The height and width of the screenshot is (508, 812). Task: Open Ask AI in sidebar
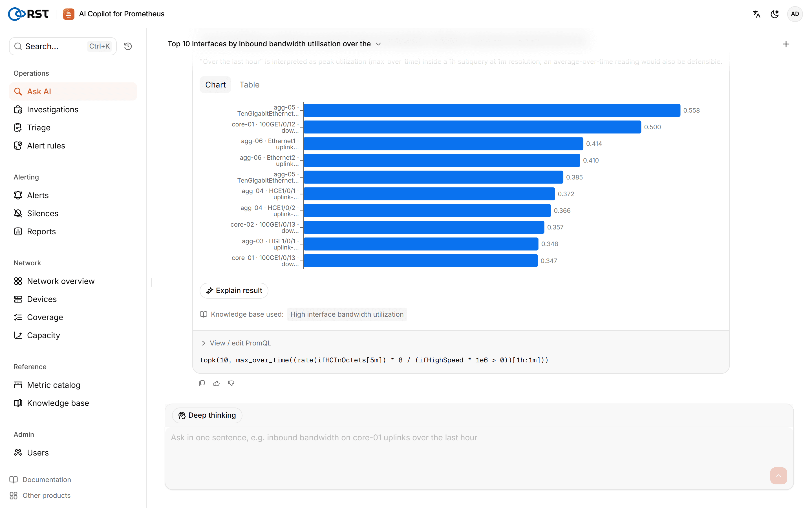[x=73, y=91]
